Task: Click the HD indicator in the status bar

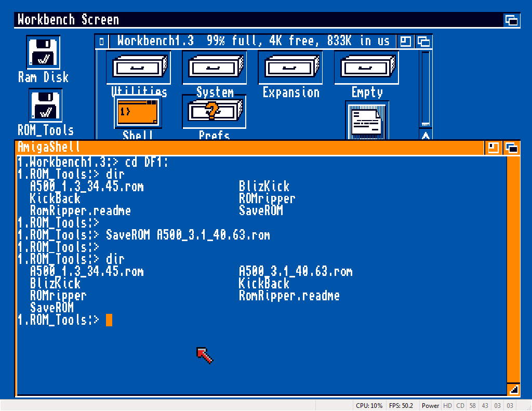Action: pos(447,406)
